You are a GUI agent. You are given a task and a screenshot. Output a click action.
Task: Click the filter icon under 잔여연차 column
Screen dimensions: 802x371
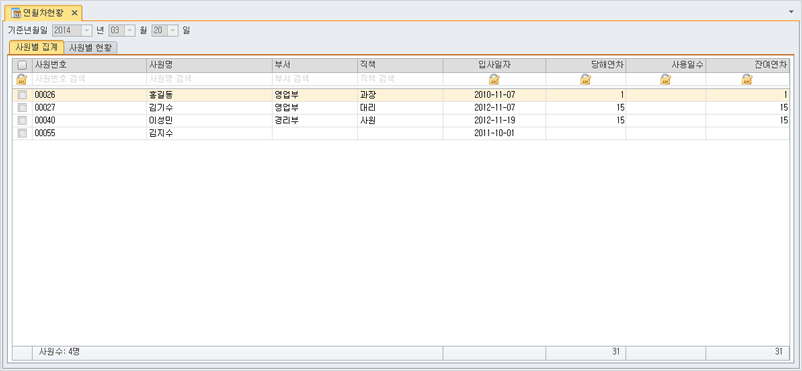point(747,79)
